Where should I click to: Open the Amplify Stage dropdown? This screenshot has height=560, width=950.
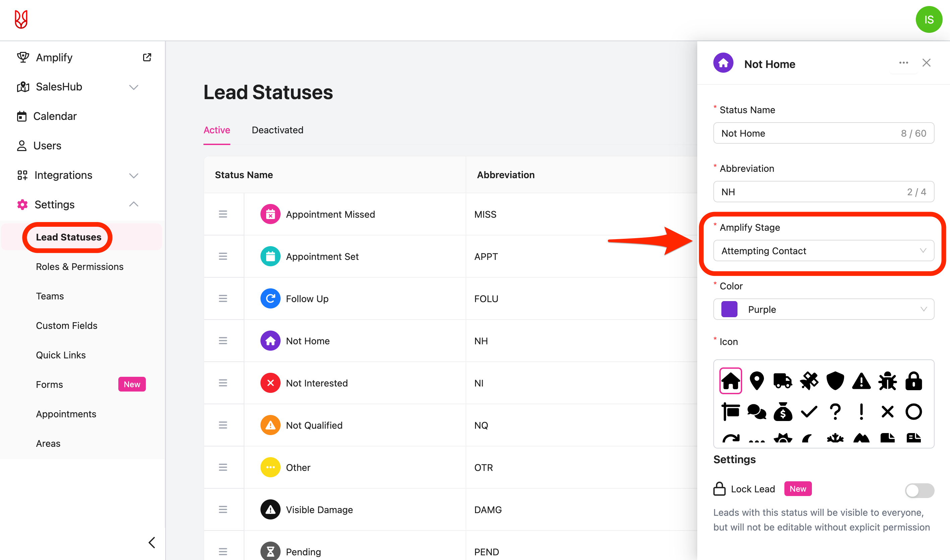point(823,251)
